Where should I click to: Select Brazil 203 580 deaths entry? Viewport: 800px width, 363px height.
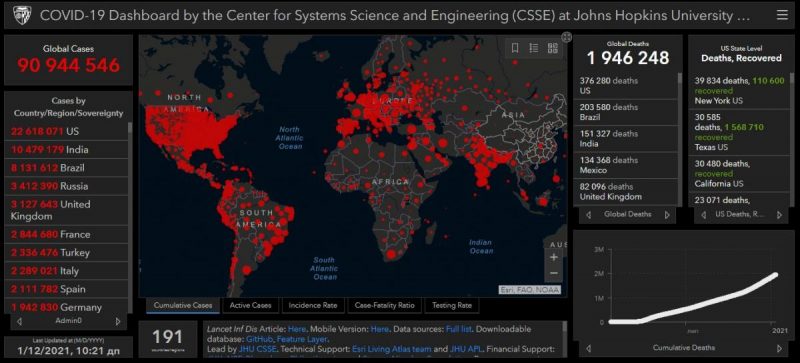pyautogui.click(x=626, y=112)
